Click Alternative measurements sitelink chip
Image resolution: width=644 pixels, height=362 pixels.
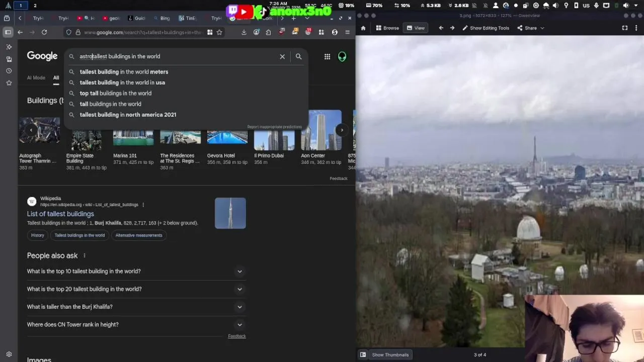[x=139, y=235]
